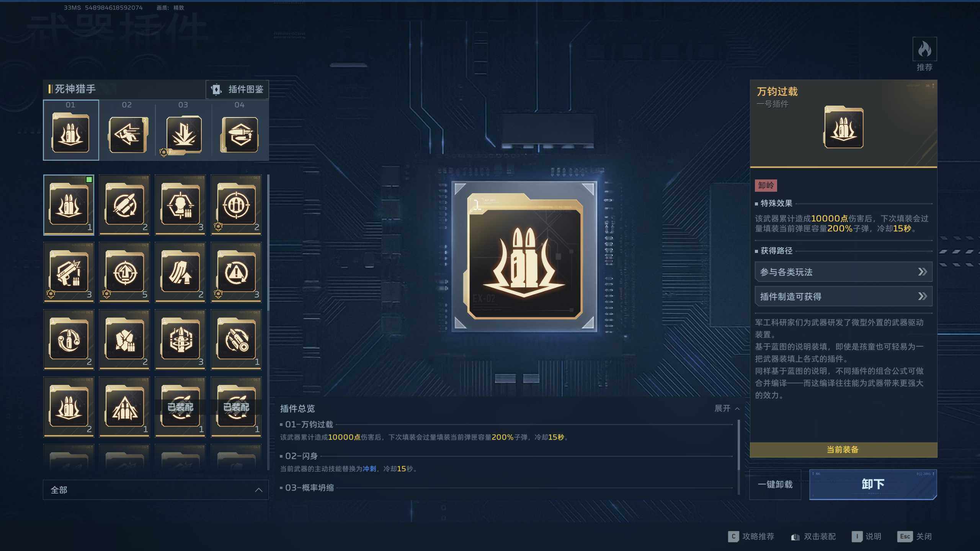Open the 说明 help shortcut
980x551 pixels.
click(x=867, y=536)
